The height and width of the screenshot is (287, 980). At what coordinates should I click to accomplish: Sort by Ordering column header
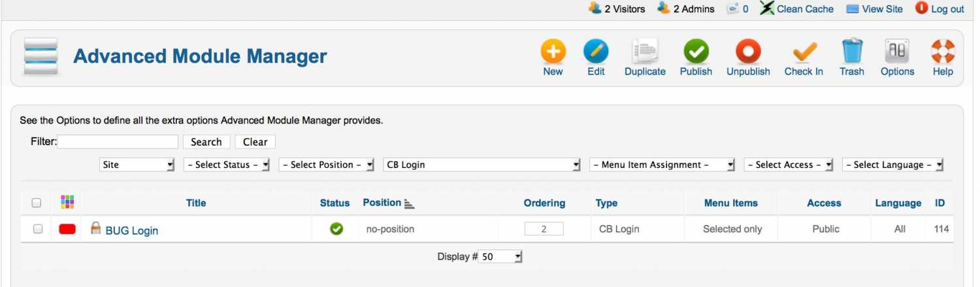[x=544, y=203]
